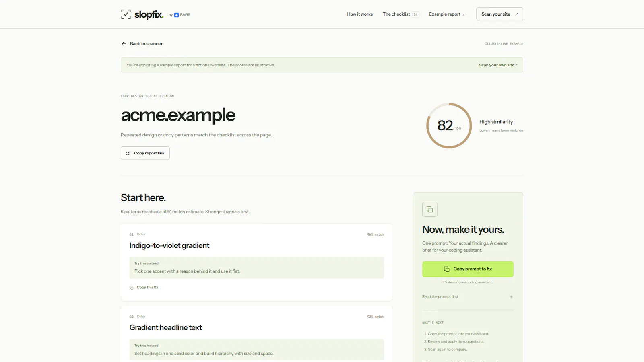Click Read the prompt first label
This screenshot has height=362, width=644.
pyautogui.click(x=440, y=297)
